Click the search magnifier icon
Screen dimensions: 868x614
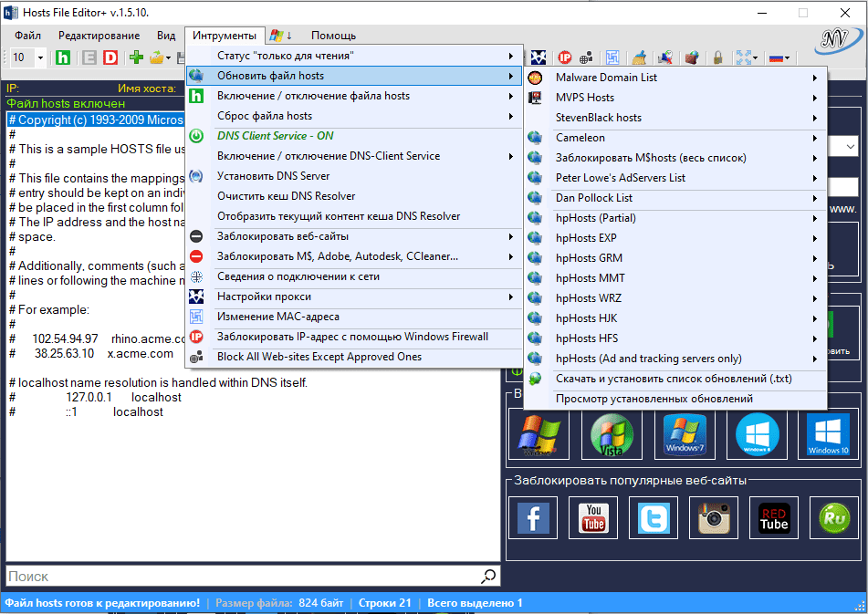488,576
